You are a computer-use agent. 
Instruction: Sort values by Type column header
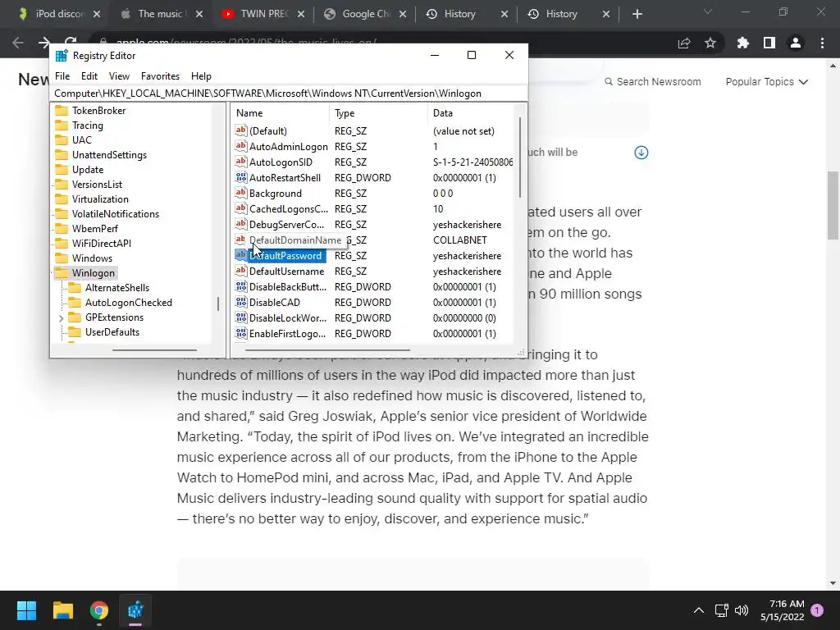pyautogui.click(x=378, y=113)
